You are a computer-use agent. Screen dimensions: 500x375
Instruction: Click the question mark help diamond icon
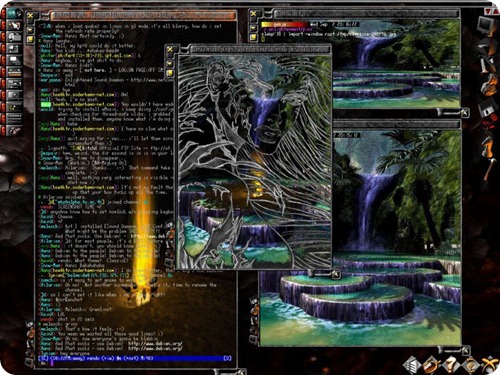pyautogui.click(x=451, y=364)
